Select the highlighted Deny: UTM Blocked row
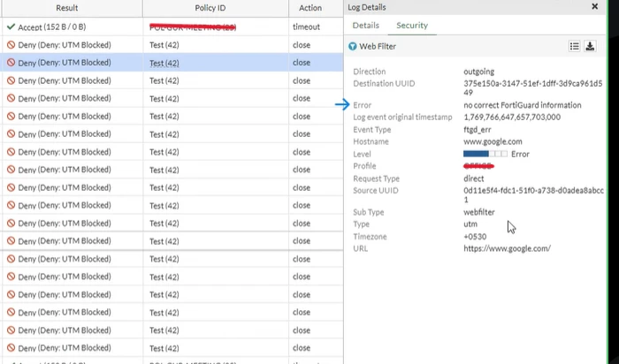Image resolution: width=619 pixels, height=364 pixels. [172, 63]
